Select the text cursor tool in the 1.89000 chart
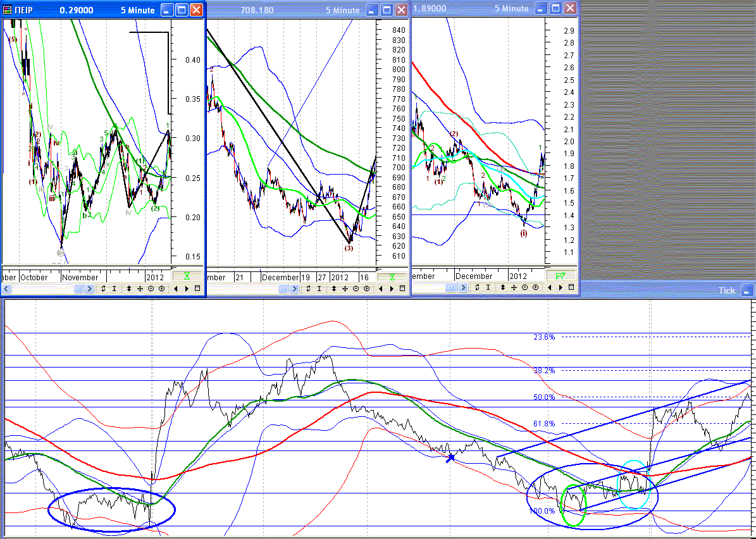The height and width of the screenshot is (539, 756). (x=488, y=287)
